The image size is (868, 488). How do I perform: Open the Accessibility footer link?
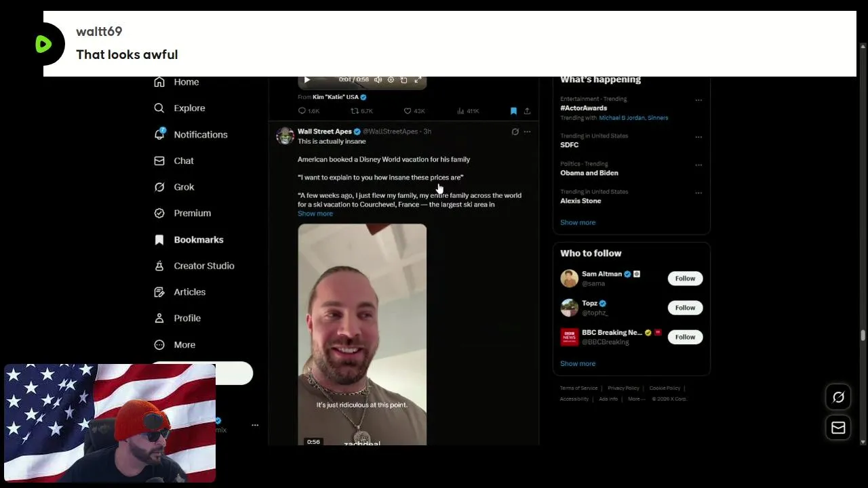[574, 399]
